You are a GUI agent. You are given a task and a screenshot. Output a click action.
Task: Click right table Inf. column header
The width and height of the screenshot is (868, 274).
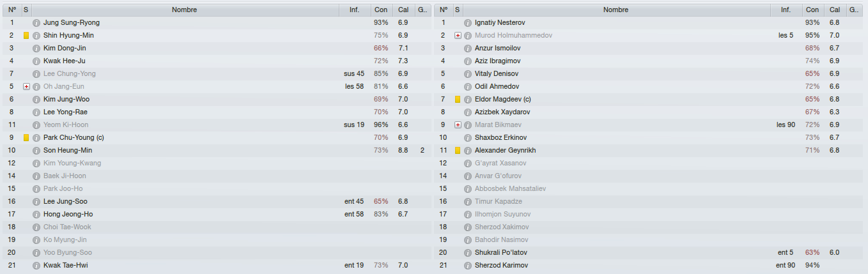(x=786, y=10)
